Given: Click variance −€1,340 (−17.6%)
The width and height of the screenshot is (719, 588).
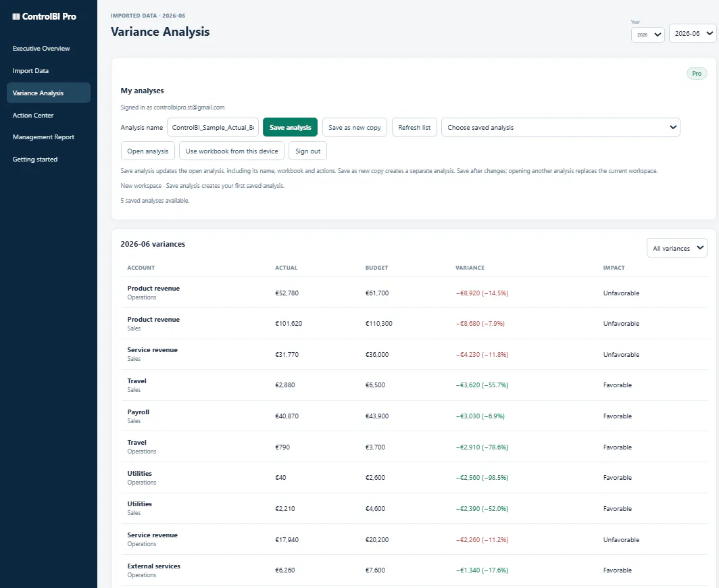Looking at the screenshot, I should click(482, 570).
